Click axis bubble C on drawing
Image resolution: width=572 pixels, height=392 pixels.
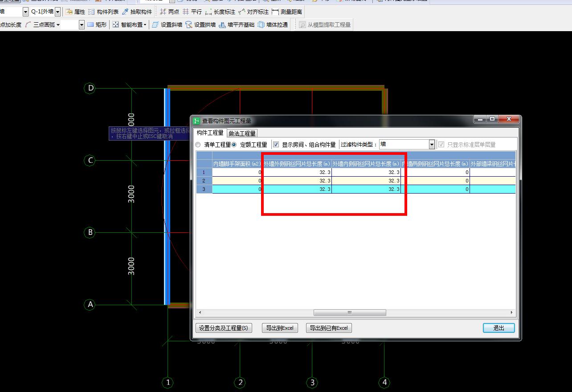(90, 160)
